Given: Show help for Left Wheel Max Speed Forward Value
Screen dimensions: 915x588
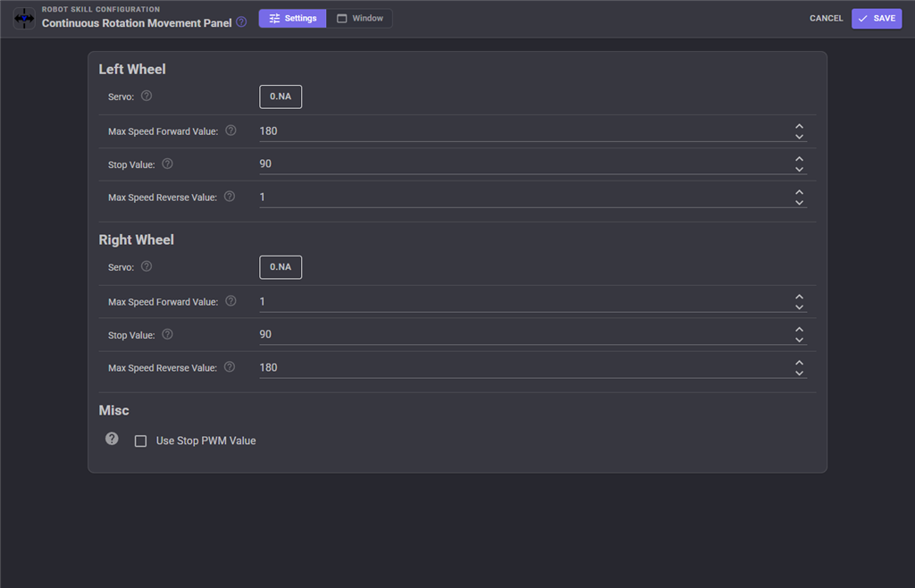Looking at the screenshot, I should [x=231, y=130].
